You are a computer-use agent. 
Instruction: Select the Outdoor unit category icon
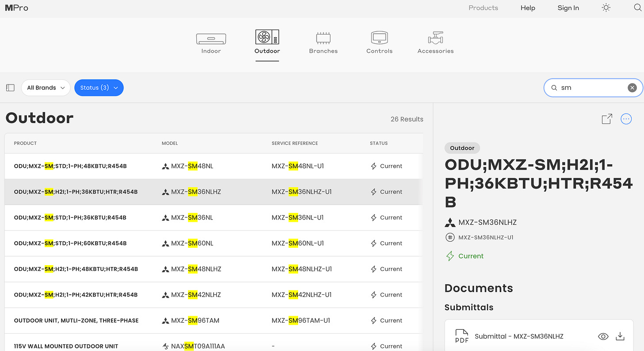267,37
